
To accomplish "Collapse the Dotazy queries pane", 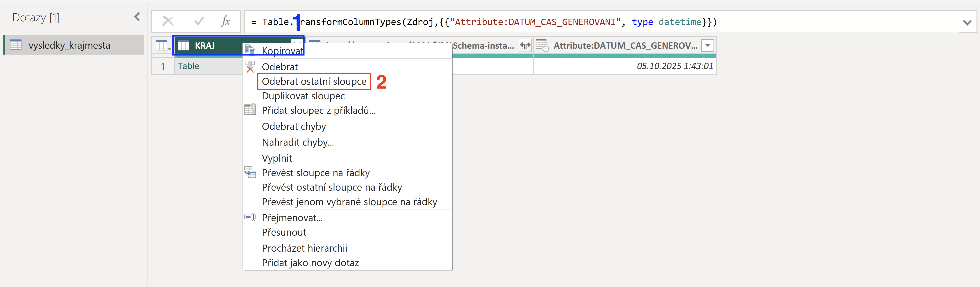I will click(x=137, y=17).
